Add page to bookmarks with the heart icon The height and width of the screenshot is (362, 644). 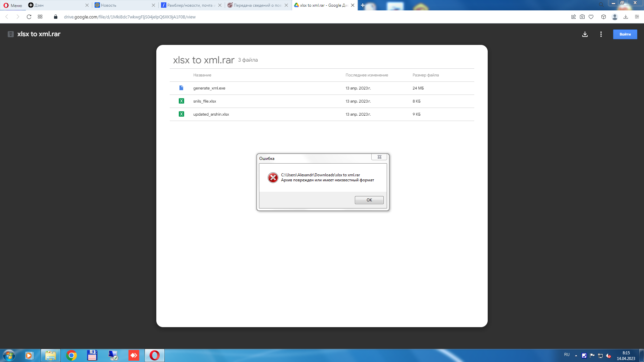click(591, 17)
